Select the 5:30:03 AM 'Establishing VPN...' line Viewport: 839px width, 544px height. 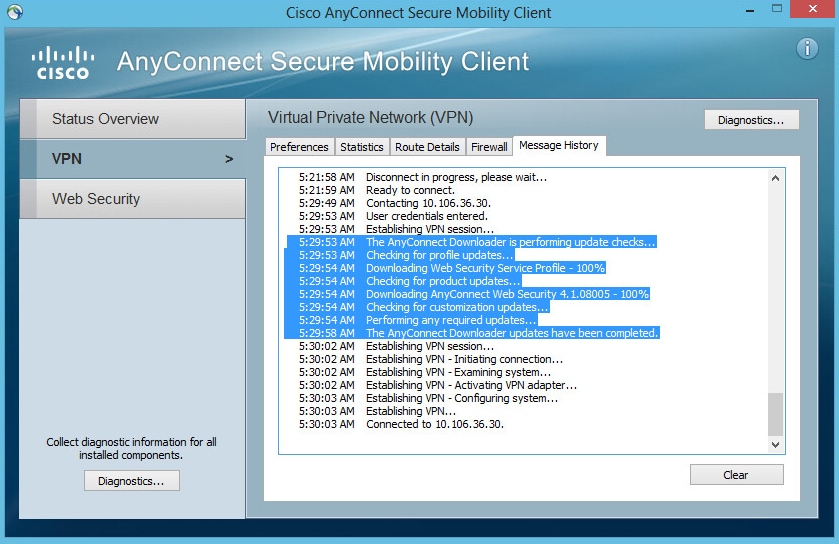tap(377, 411)
